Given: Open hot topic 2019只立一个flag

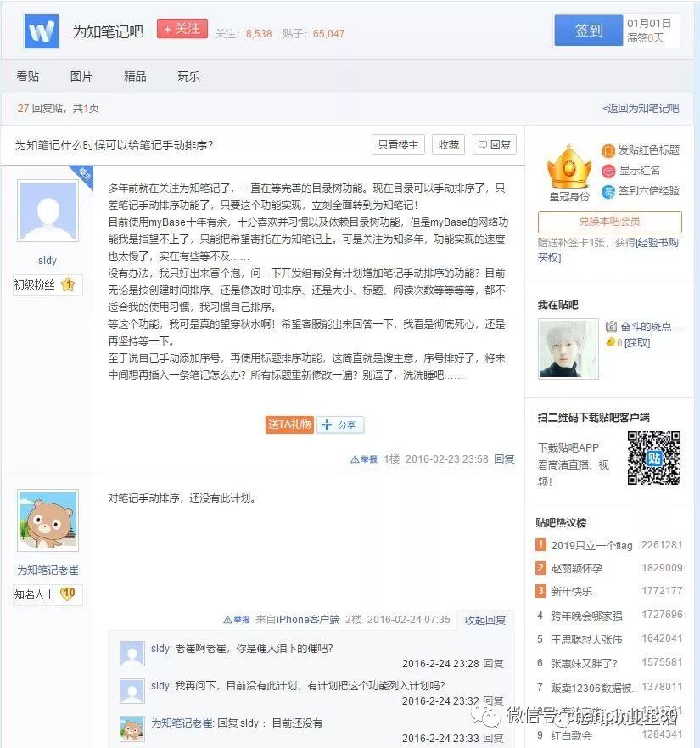Looking at the screenshot, I should pyautogui.click(x=591, y=545).
